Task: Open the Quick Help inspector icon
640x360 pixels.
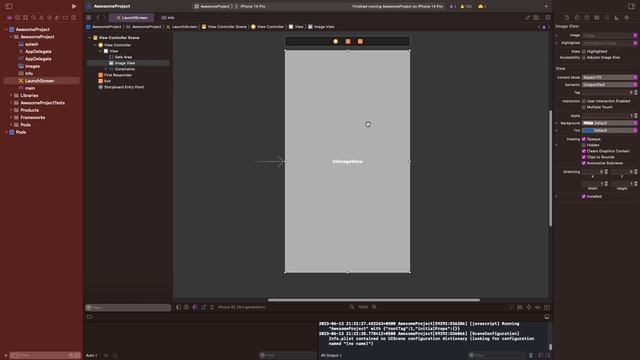Action: coord(587,18)
